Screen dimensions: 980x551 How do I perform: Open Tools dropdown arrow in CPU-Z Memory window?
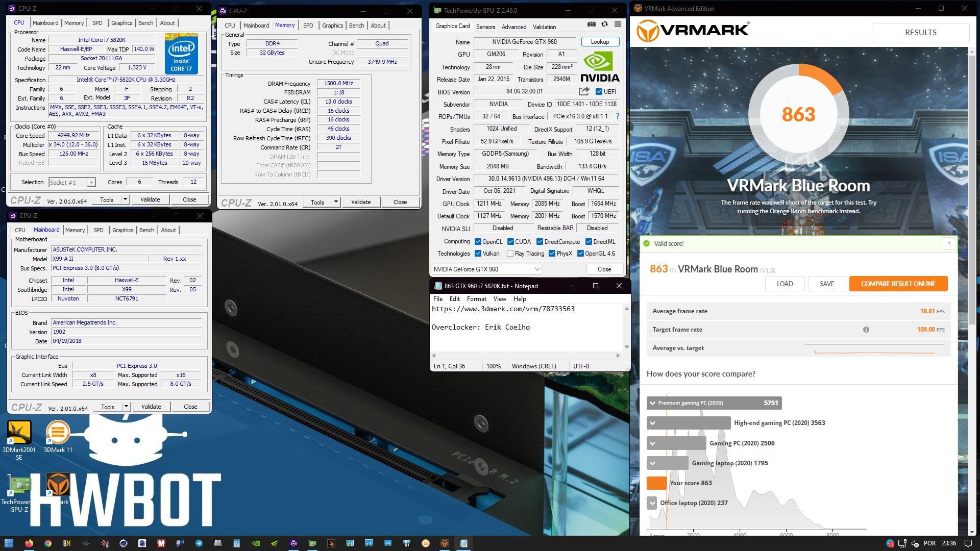pos(336,202)
